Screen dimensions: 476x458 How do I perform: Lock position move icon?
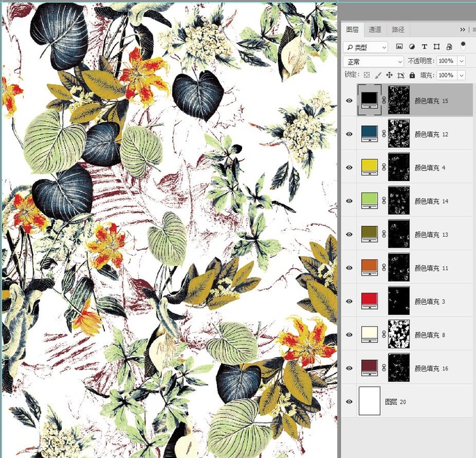click(x=389, y=75)
